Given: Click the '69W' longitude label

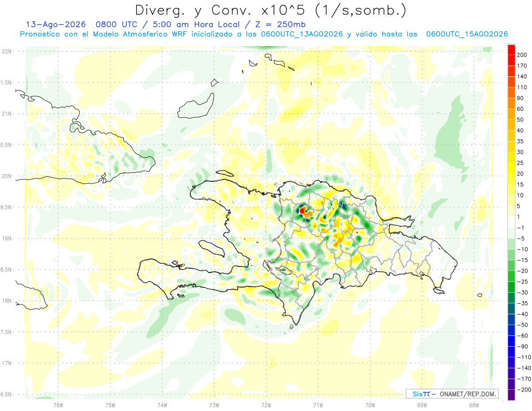Looking at the screenshot, I should tap(422, 404).
